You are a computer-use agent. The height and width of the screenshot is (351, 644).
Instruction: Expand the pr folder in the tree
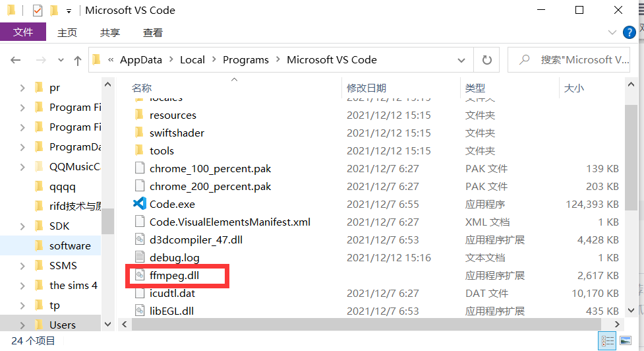pyautogui.click(x=22, y=88)
